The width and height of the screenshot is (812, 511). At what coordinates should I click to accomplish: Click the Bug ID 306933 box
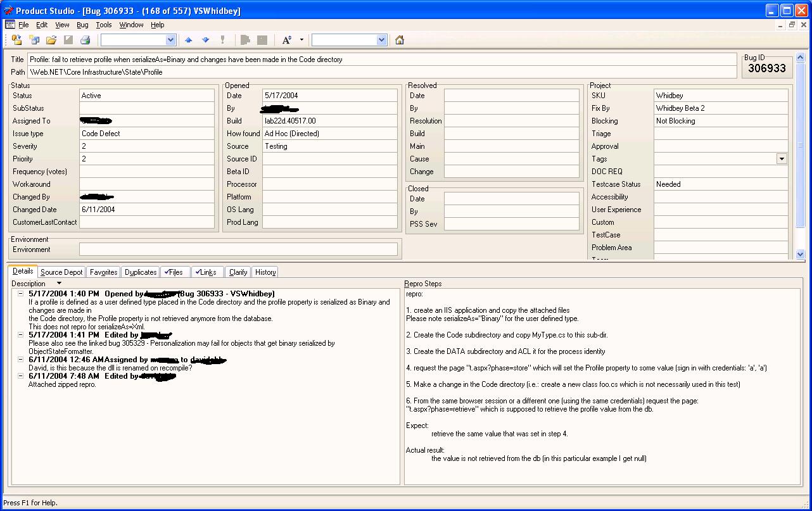[766, 68]
